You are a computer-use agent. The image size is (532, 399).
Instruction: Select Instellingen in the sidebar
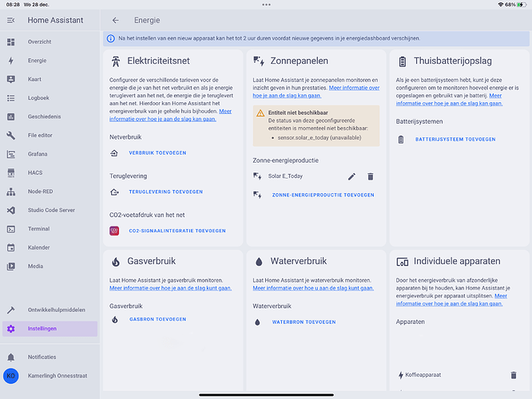[42, 329]
